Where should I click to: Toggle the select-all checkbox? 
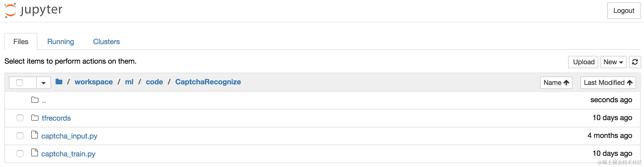tap(20, 83)
